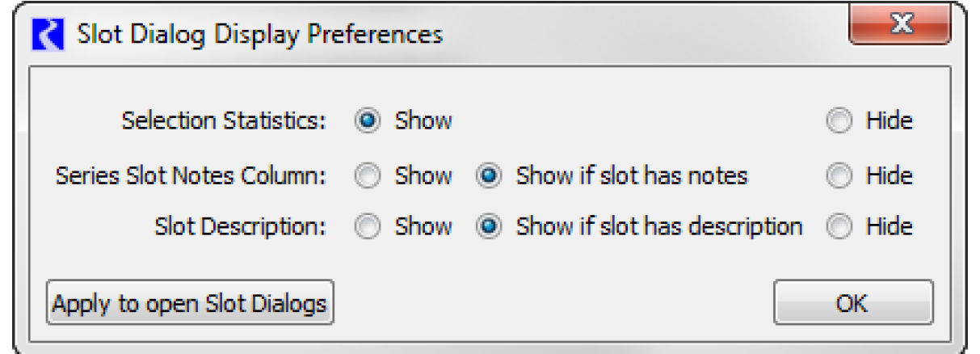980x354 pixels.
Task: Select Show for Series Slot Notes Column
Action: click(368, 175)
